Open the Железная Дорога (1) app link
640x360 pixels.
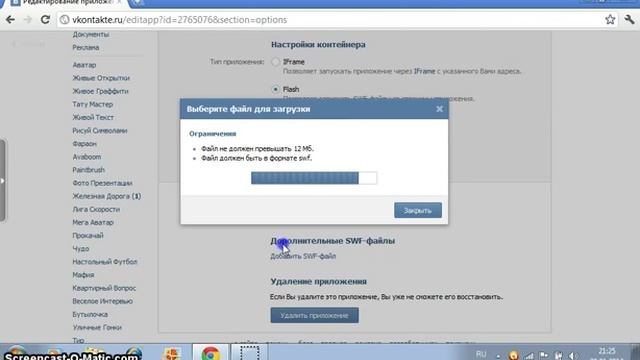pos(107,196)
